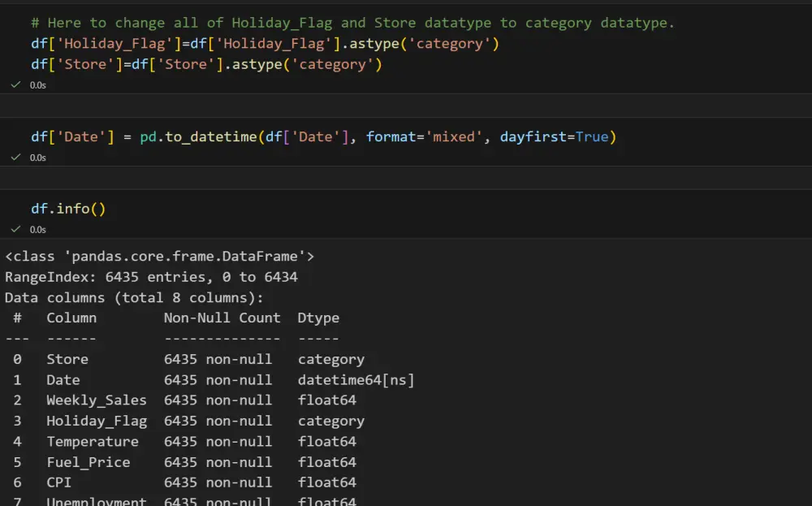Click the green comment about changing datatypes

[x=349, y=22]
